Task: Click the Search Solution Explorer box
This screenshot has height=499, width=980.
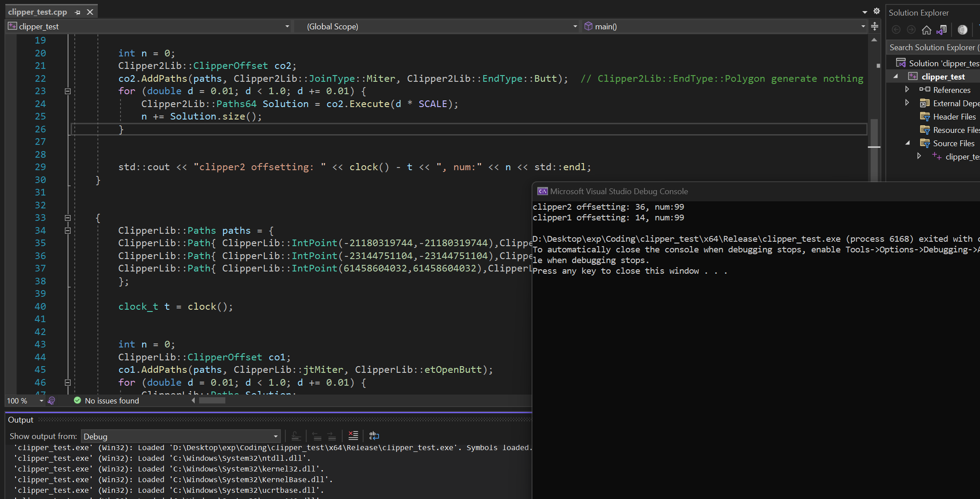Action: [x=932, y=47]
